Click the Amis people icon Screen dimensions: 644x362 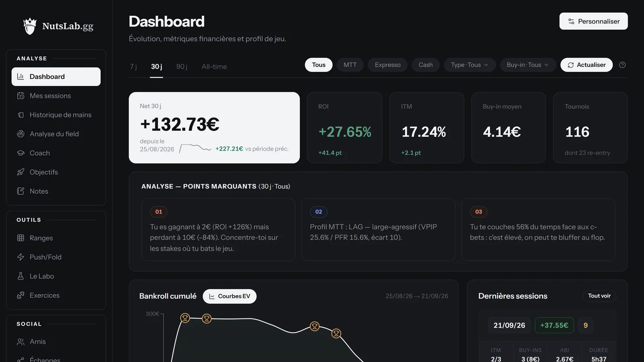tap(21, 341)
